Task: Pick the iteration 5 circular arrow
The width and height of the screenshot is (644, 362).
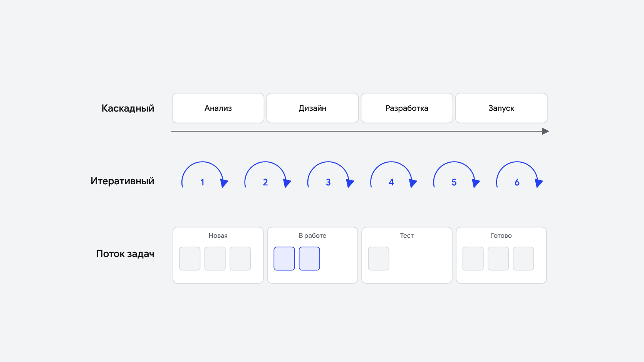Action: point(456,175)
